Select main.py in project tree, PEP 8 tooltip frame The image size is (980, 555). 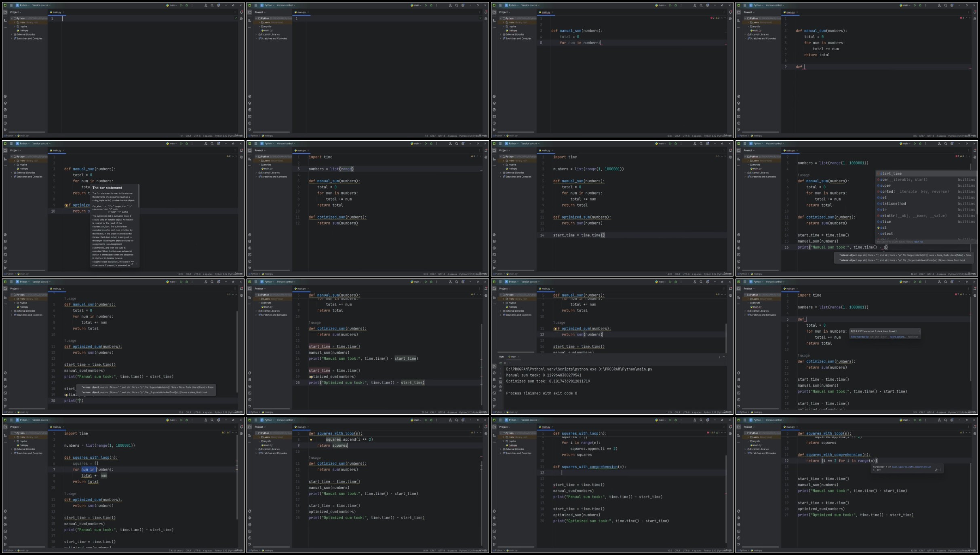(757, 307)
